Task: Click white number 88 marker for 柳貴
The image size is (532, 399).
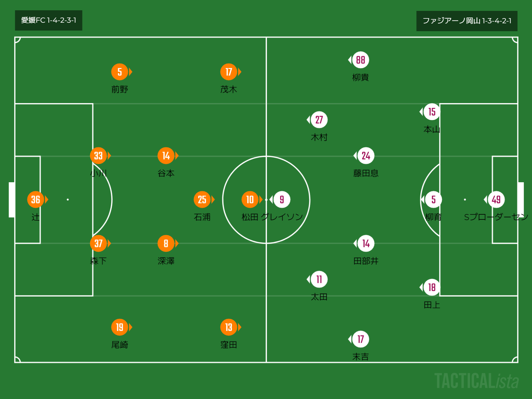Action: coord(360,60)
